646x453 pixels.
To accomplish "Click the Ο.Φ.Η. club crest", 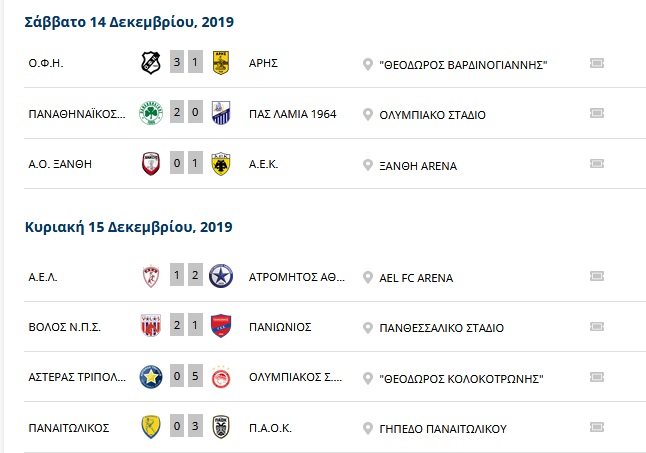I will (150, 63).
